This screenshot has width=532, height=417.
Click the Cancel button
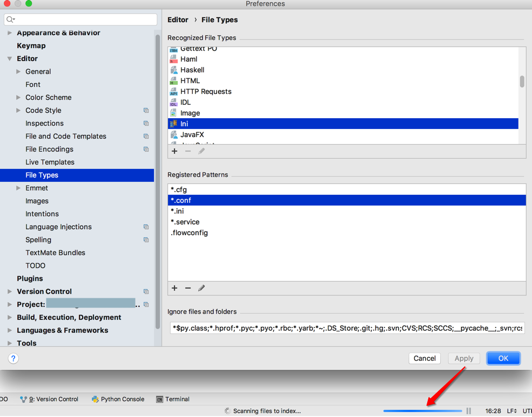click(x=425, y=358)
